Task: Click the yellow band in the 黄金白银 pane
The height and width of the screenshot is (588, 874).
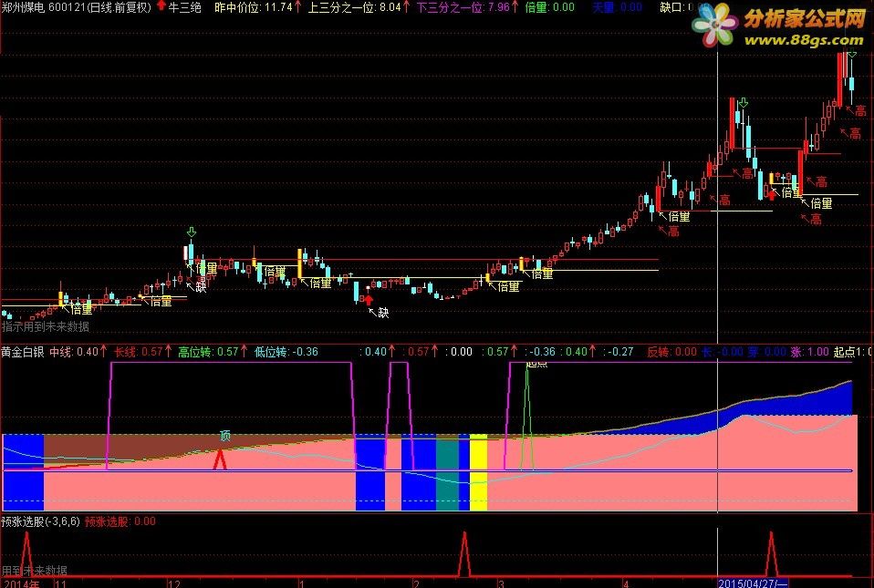Action: [478, 472]
